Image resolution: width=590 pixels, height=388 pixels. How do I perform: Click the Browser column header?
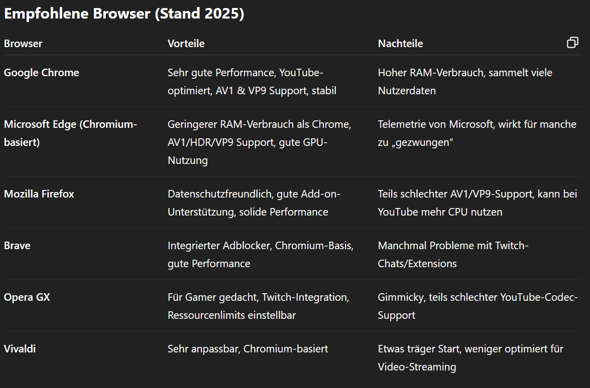tap(23, 44)
